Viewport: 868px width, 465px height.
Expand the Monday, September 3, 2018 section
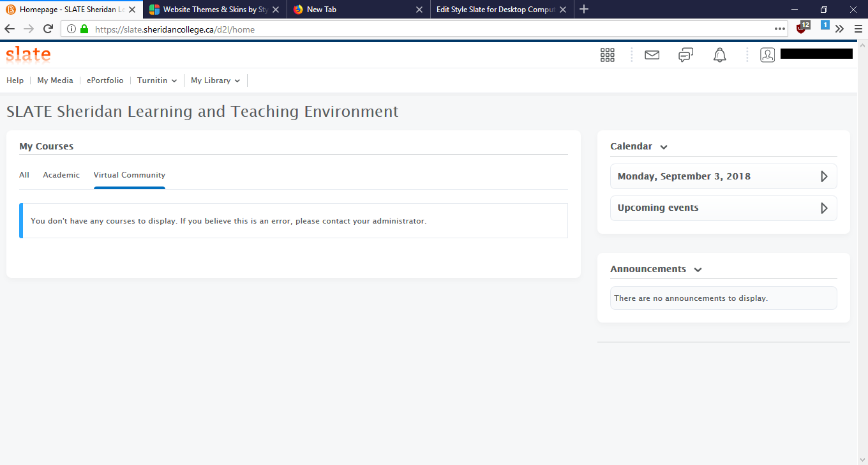tap(723, 176)
